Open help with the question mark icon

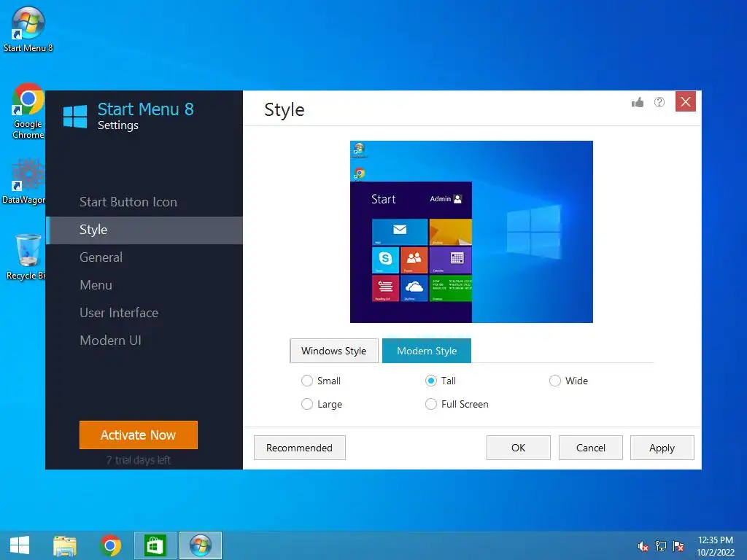tap(659, 102)
